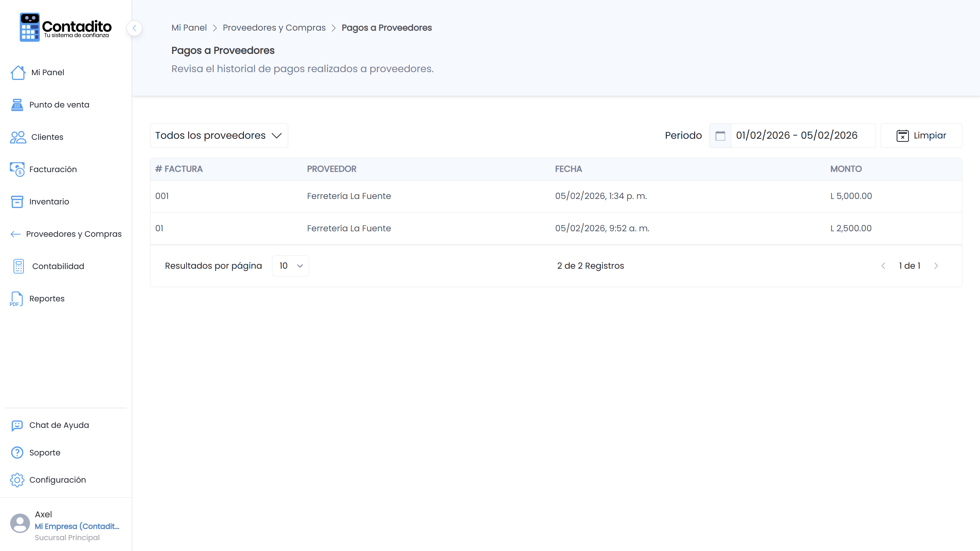The image size is (980, 551).
Task: Open the Mi Panel home icon
Action: tap(18, 72)
